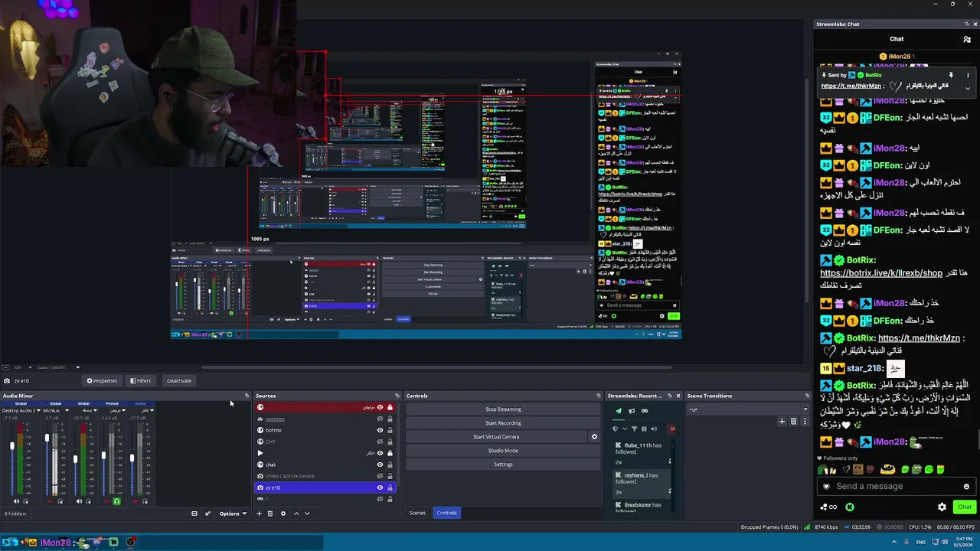Viewport: 980px width, 551px height.
Task: Pause the Streamlabs alert queue
Action: pos(644,429)
